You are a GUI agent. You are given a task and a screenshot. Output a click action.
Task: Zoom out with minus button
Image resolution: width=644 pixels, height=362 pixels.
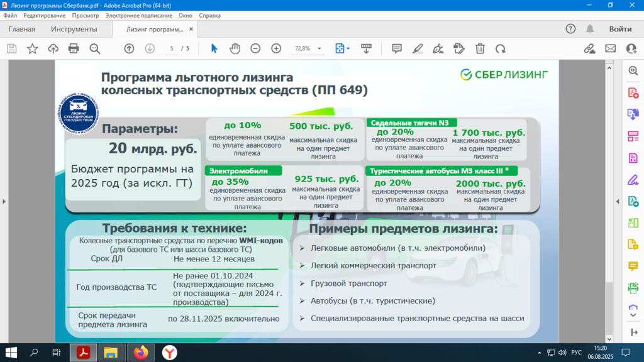tap(255, 48)
